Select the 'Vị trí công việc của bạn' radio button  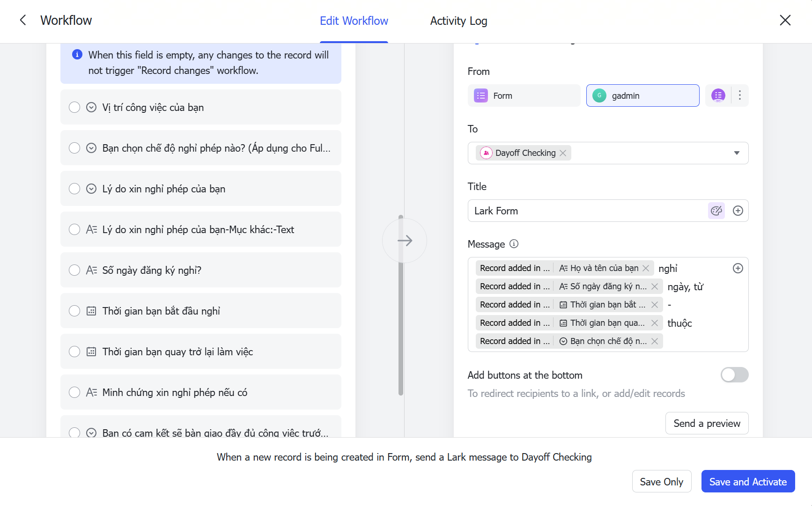pyautogui.click(x=74, y=107)
